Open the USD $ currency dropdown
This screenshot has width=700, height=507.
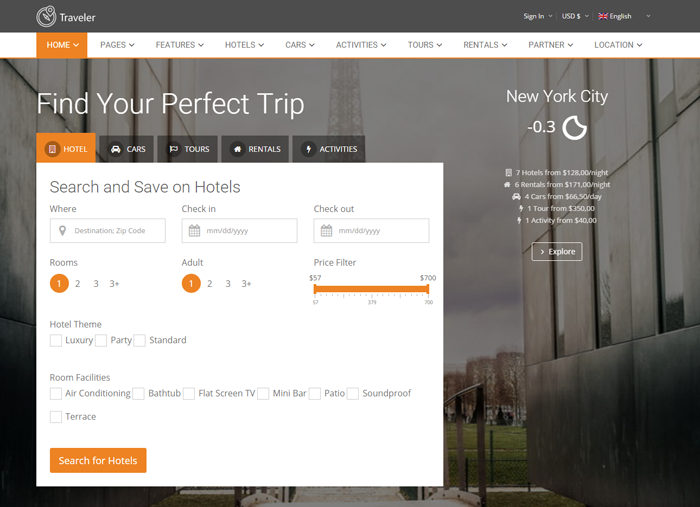click(575, 16)
